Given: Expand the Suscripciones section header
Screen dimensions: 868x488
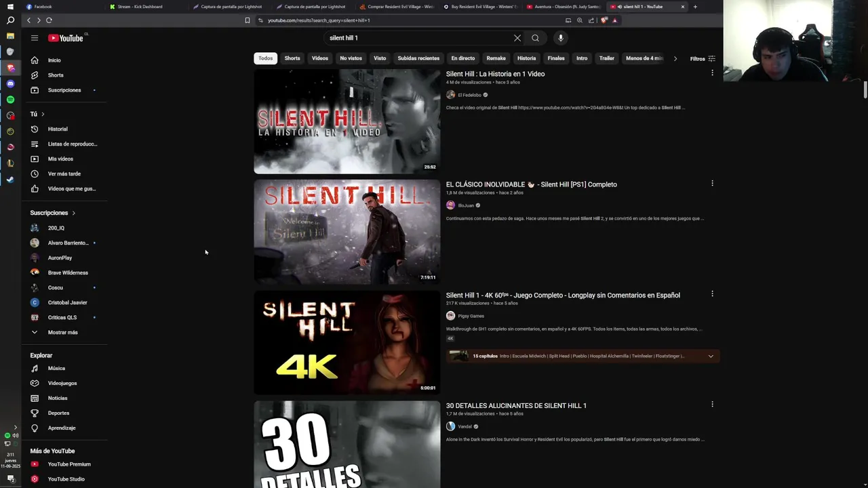Looking at the screenshot, I should click(53, 213).
